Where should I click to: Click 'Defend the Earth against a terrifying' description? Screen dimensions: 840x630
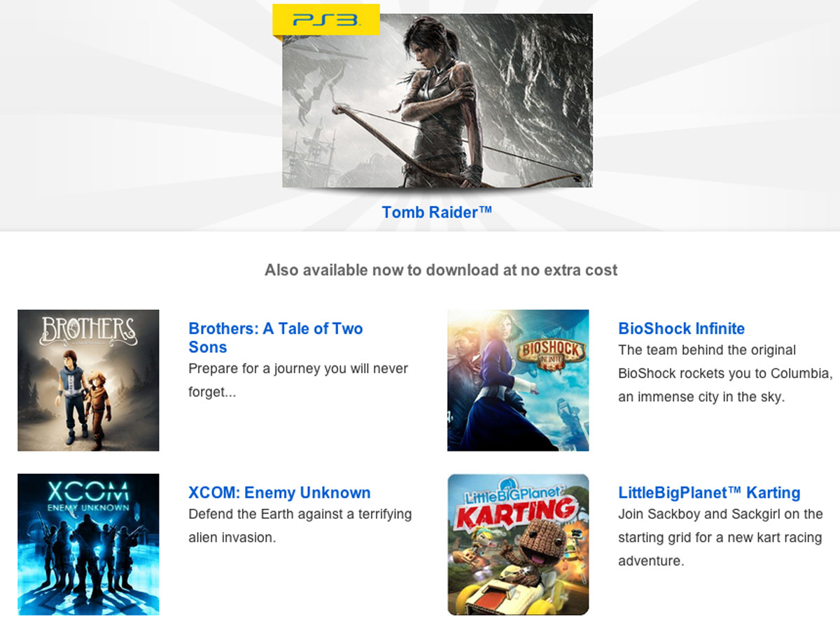point(300,526)
